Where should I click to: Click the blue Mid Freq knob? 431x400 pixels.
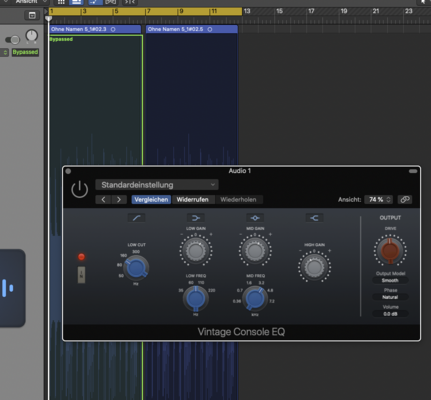tap(255, 298)
